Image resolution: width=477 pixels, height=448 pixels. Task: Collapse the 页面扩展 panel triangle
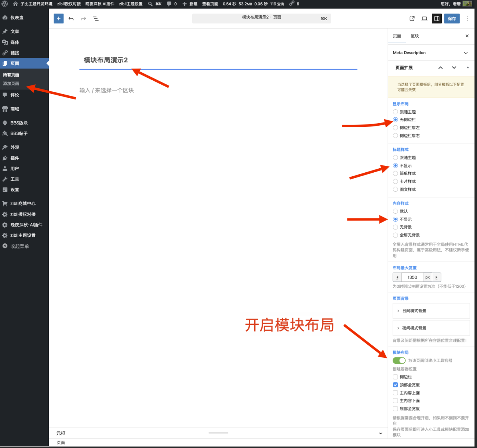pyautogui.click(x=467, y=67)
